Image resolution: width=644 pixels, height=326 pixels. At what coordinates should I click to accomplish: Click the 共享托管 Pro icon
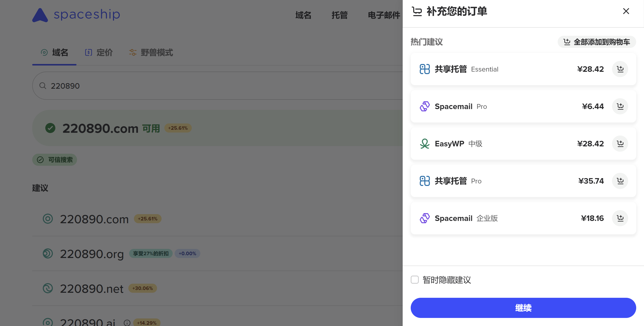(425, 181)
